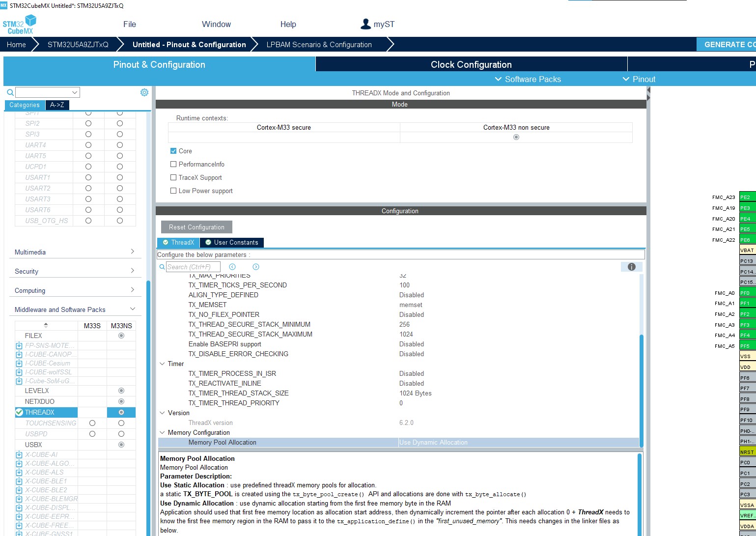Collapse the Timer parameter group
Viewport: 756px width, 536px height.
click(x=163, y=364)
